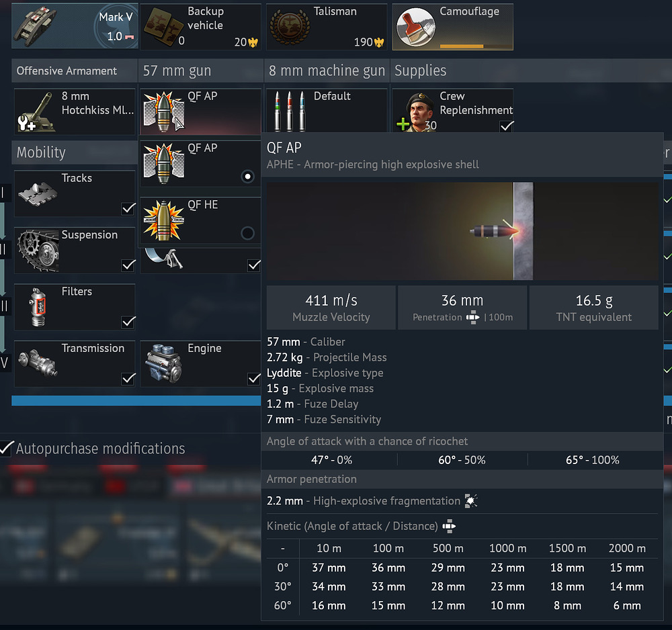Image resolution: width=672 pixels, height=630 pixels.
Task: Click the Engine modification icon
Action: 163,363
